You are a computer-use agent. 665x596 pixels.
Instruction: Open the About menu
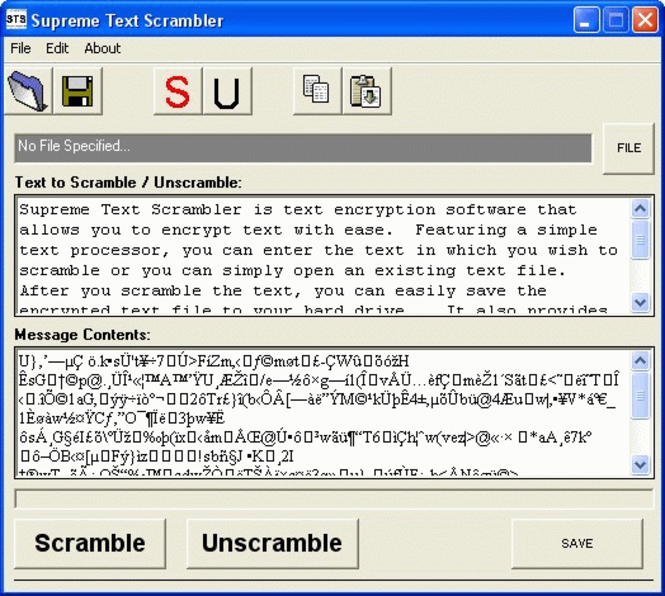coord(102,48)
